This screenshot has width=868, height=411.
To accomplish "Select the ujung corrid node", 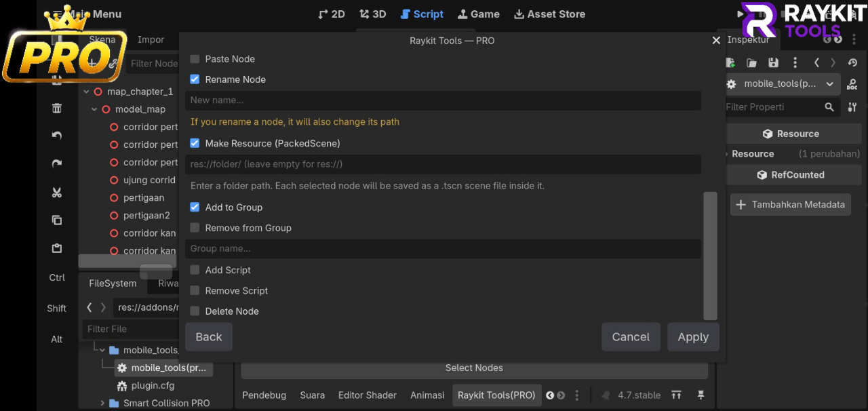I will (x=149, y=180).
